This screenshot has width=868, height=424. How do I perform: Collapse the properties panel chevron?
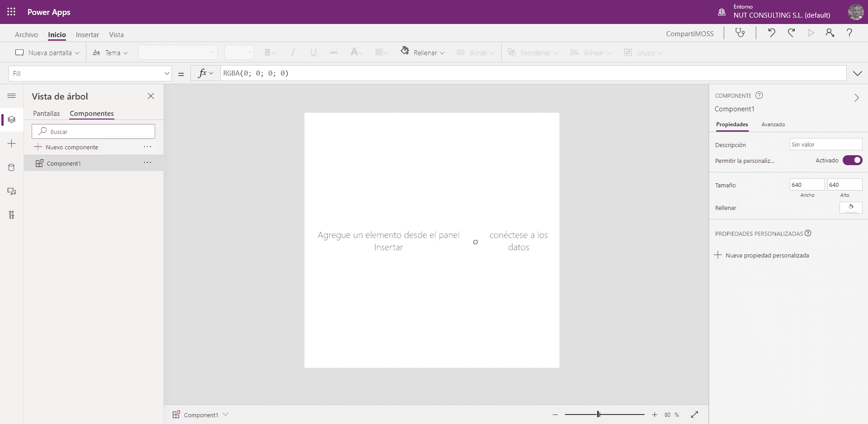pos(856,98)
